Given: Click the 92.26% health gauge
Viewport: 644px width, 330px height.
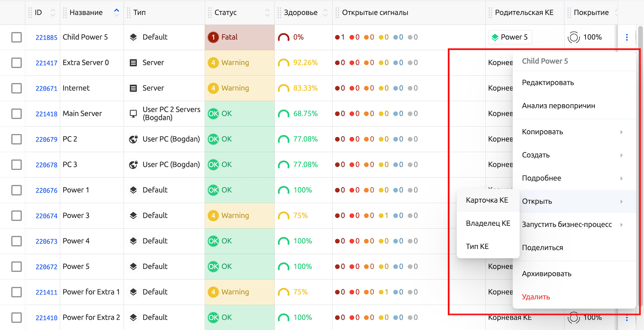Looking at the screenshot, I should pyautogui.click(x=284, y=63).
